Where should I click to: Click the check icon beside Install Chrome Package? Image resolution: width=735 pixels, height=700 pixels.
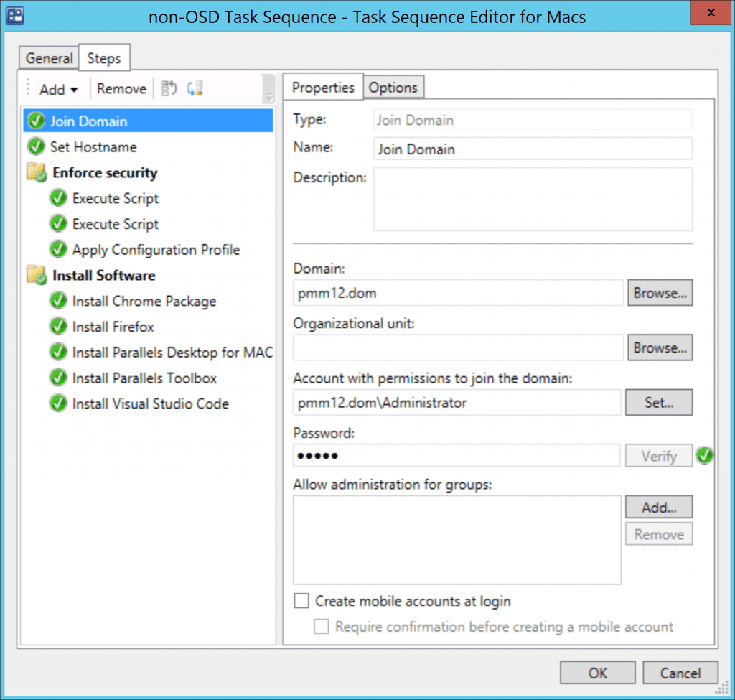[58, 301]
